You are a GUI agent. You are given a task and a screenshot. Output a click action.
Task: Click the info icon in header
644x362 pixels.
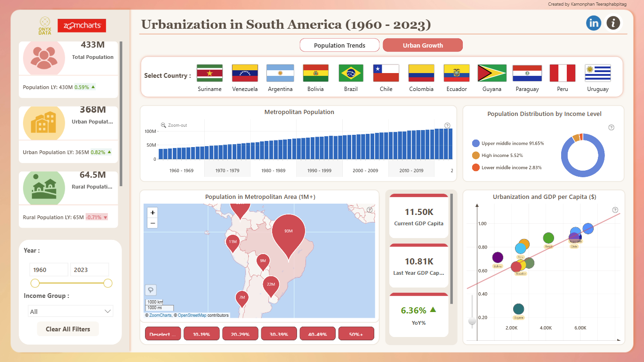[613, 23]
